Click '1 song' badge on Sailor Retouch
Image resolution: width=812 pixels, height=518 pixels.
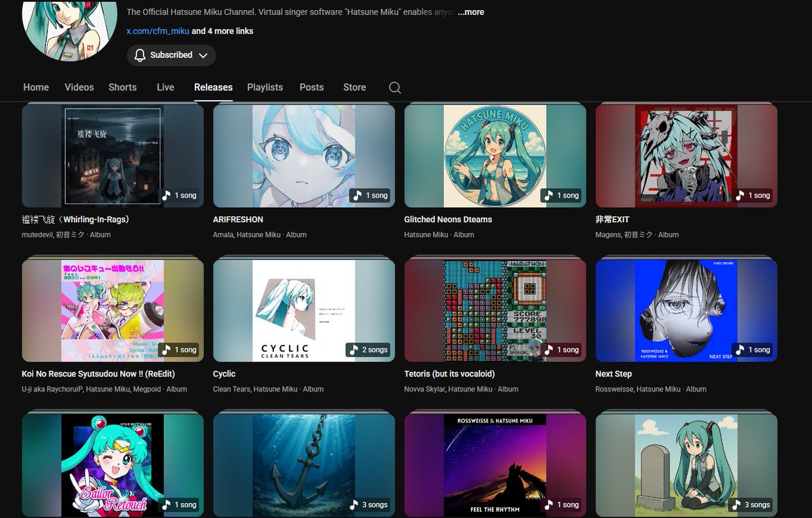[x=179, y=504]
